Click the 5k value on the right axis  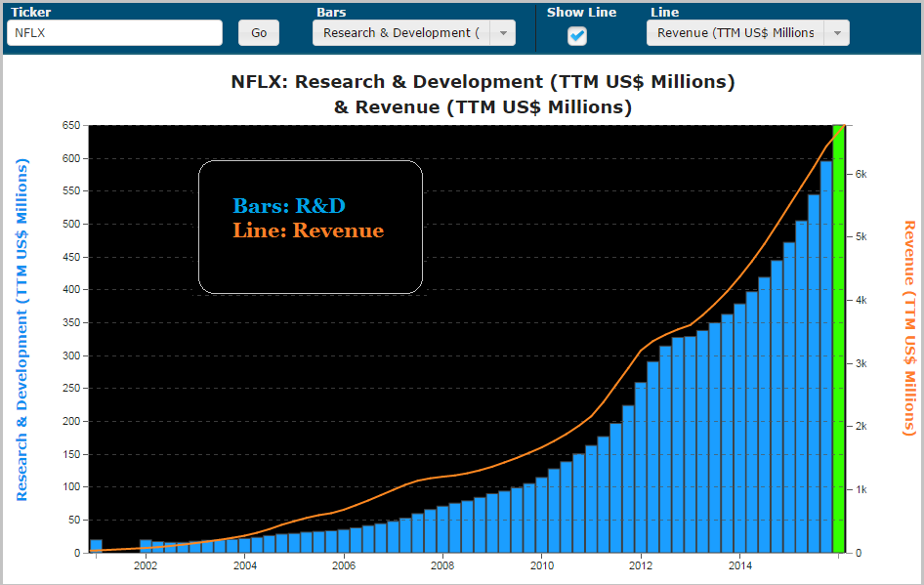(x=861, y=236)
